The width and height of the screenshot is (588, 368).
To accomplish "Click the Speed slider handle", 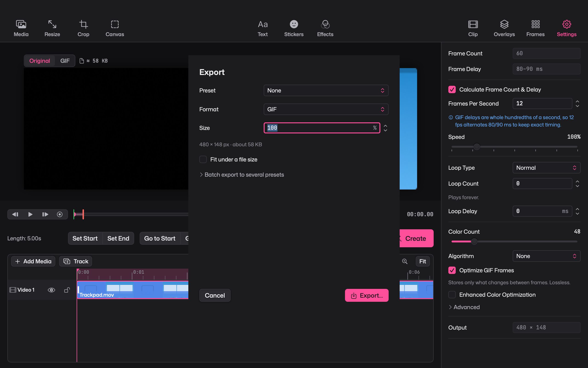I will click(x=477, y=147).
